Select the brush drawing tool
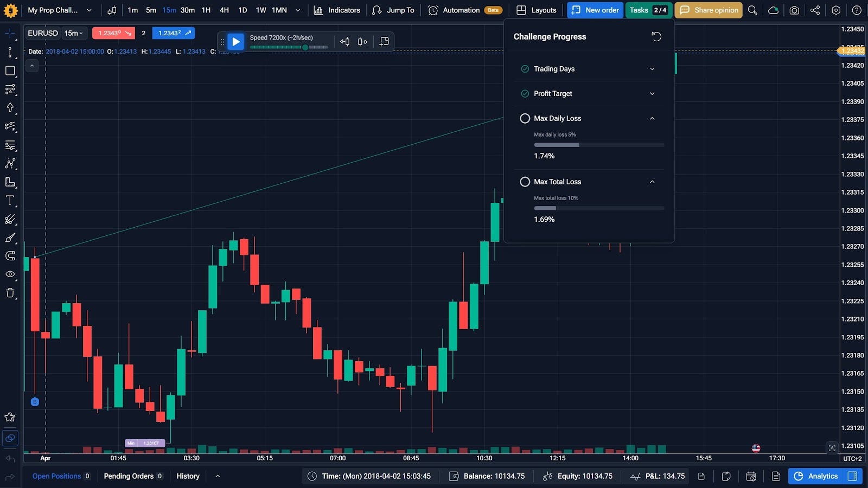 [10, 238]
